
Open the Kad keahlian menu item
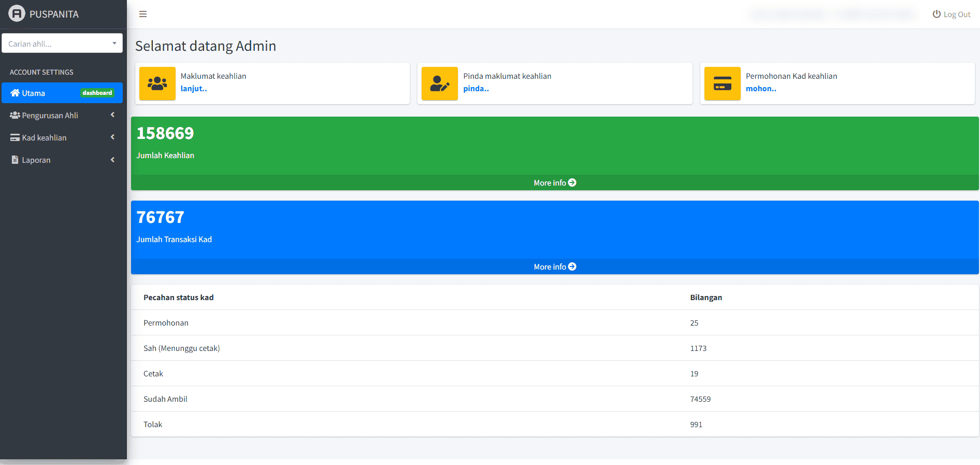62,137
